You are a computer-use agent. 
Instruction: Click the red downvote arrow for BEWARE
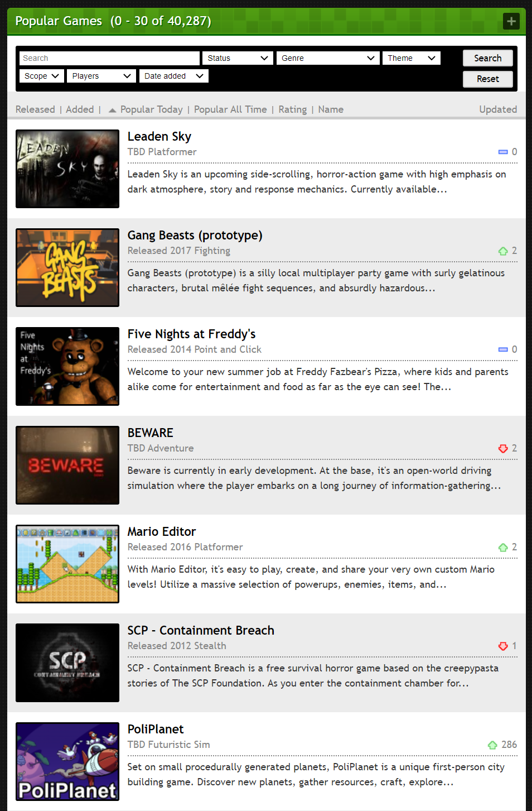(x=503, y=449)
